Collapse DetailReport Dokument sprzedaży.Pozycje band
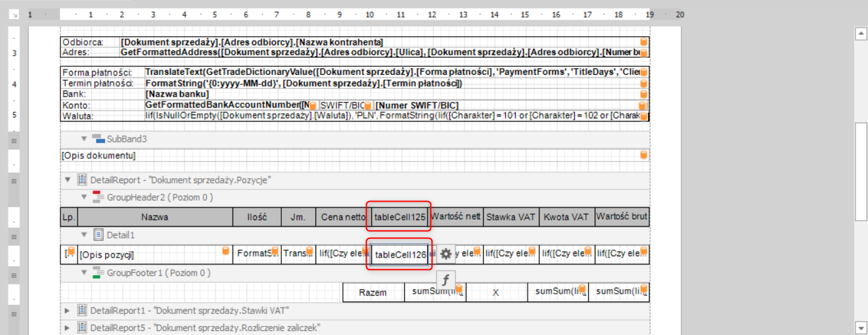Screen dimensions: 868x335 (68, 179)
